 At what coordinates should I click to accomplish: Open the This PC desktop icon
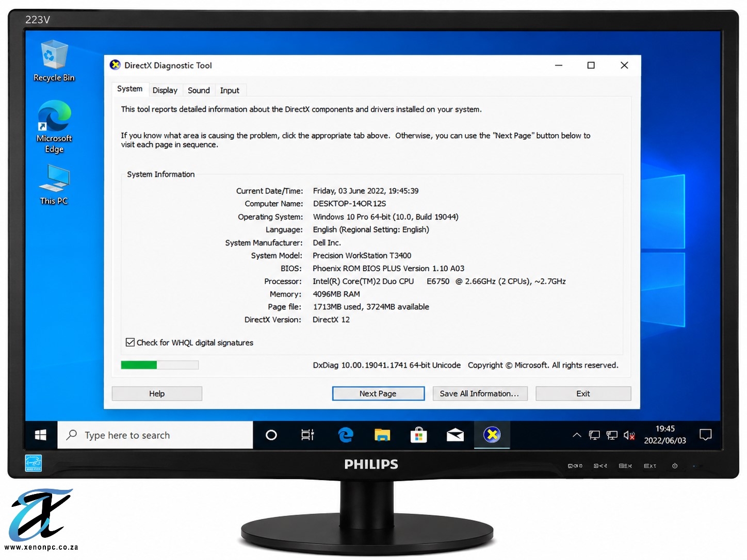click(54, 185)
